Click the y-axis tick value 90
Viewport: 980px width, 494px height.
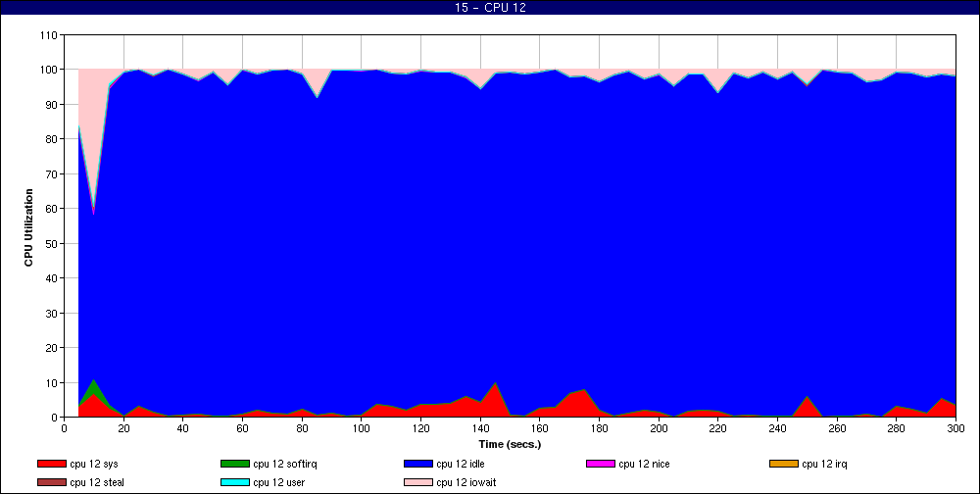pos(51,105)
